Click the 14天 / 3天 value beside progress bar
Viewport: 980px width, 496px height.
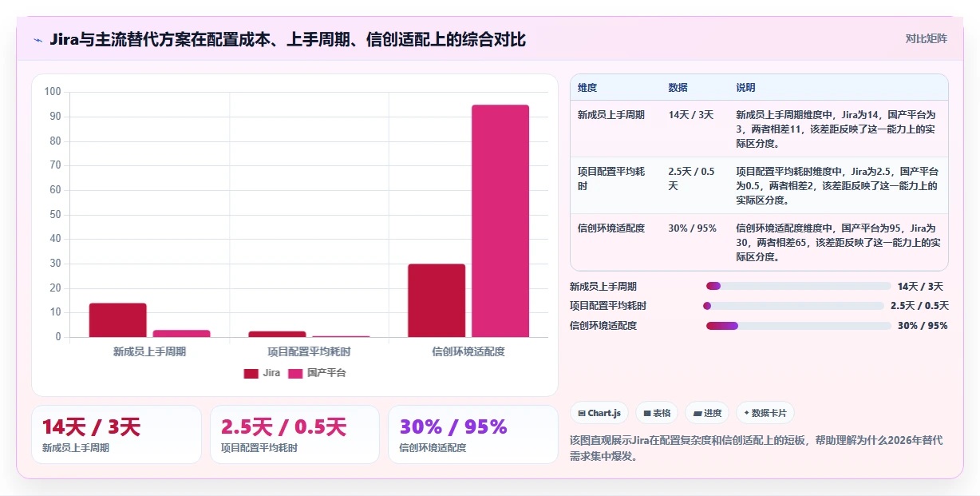(920, 286)
